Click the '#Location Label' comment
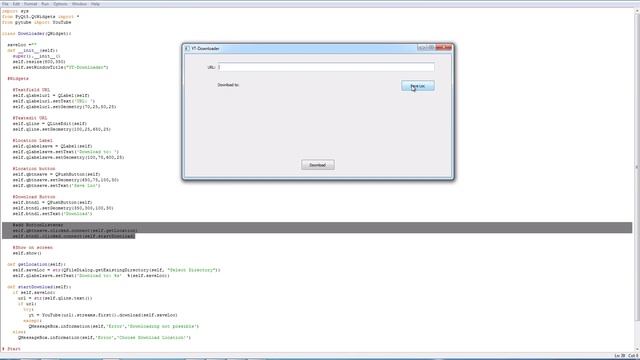 coord(33,140)
